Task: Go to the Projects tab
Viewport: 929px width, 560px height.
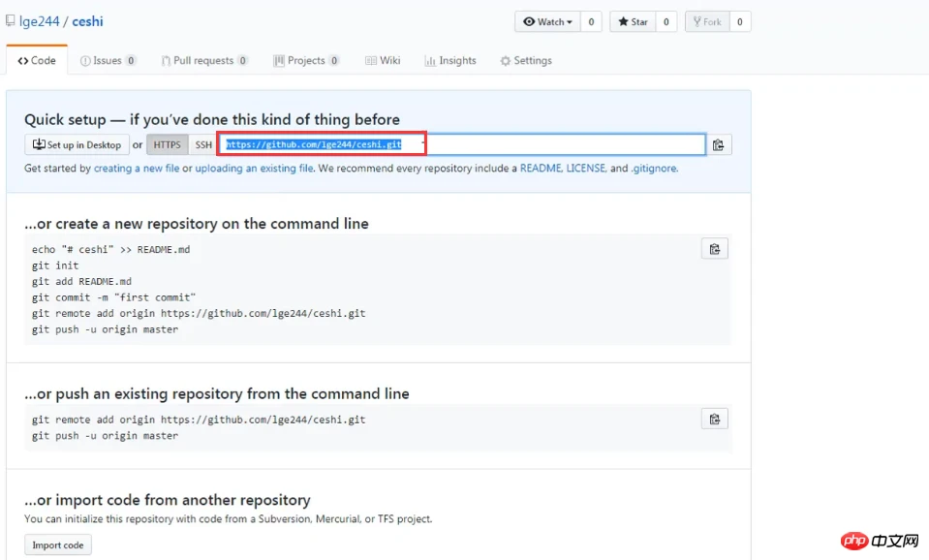Action: pos(306,60)
